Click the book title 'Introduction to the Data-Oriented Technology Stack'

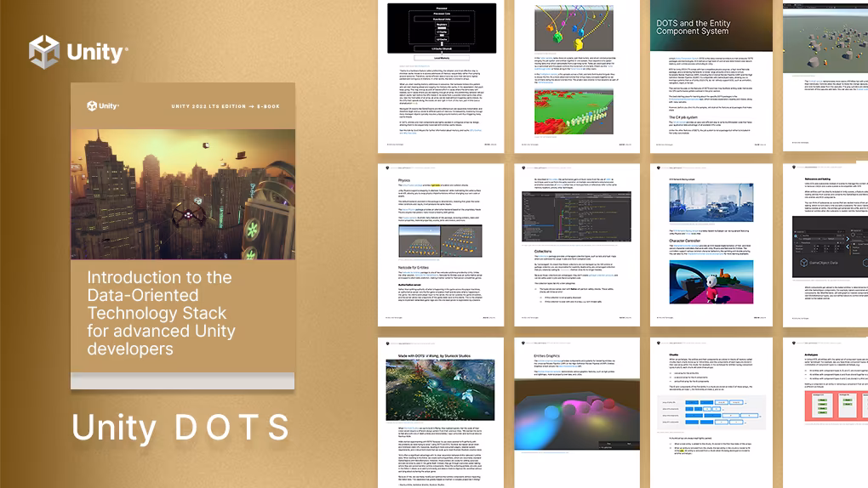(161, 313)
